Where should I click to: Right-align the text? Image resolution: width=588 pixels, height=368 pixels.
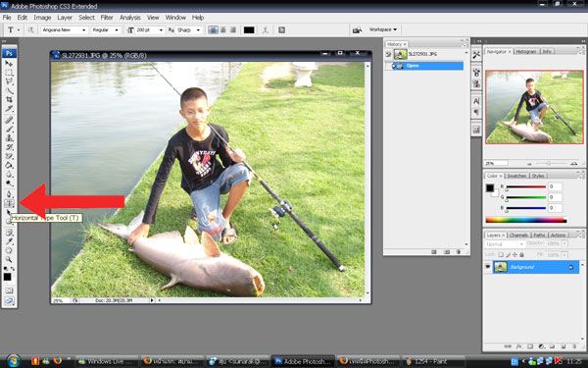(233, 29)
